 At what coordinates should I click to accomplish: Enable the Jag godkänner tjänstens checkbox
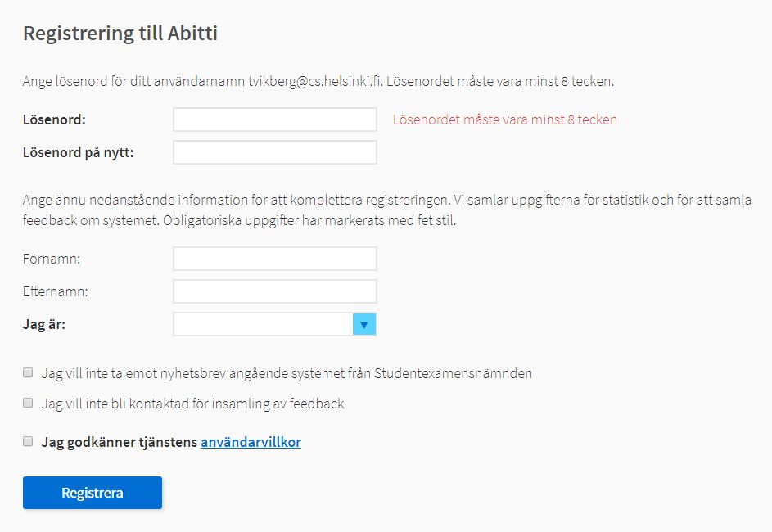[28, 441]
